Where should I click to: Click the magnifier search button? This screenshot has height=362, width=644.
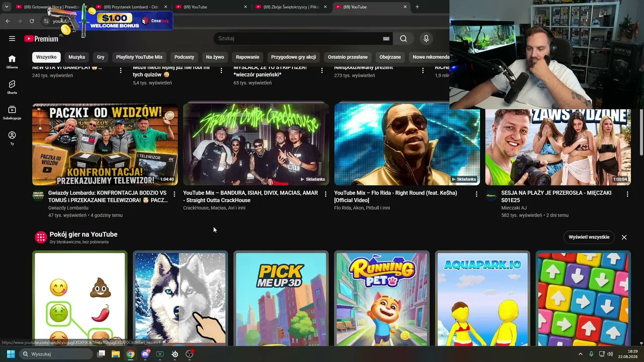click(x=404, y=39)
